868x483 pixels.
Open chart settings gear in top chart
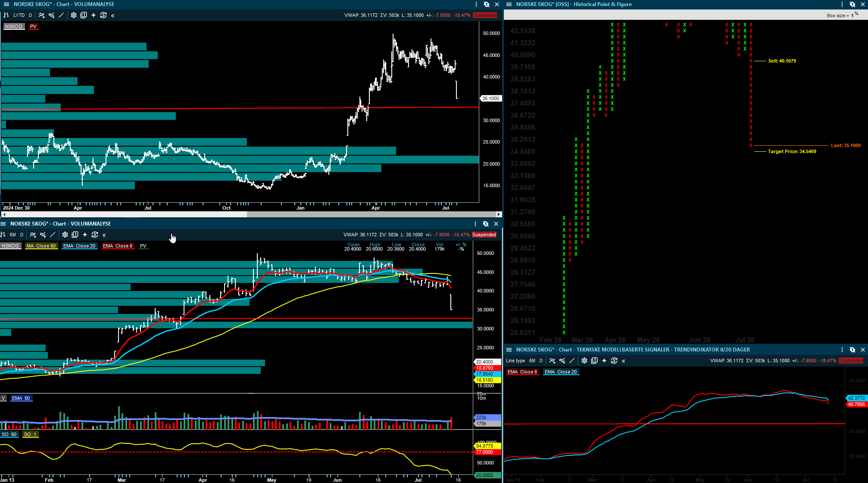pyautogui.click(x=74, y=15)
